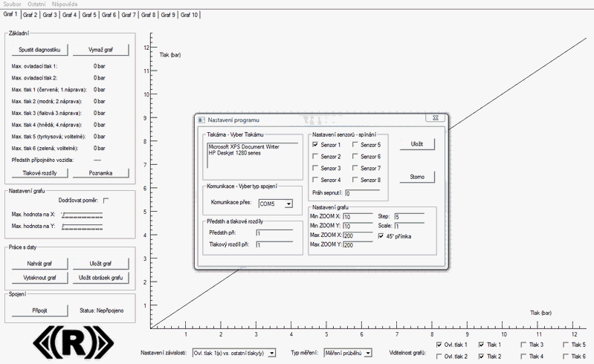This screenshot has width=594, height=364.
Task: Toggle Tlak 3 graph visibility checkbox
Action: point(523,345)
